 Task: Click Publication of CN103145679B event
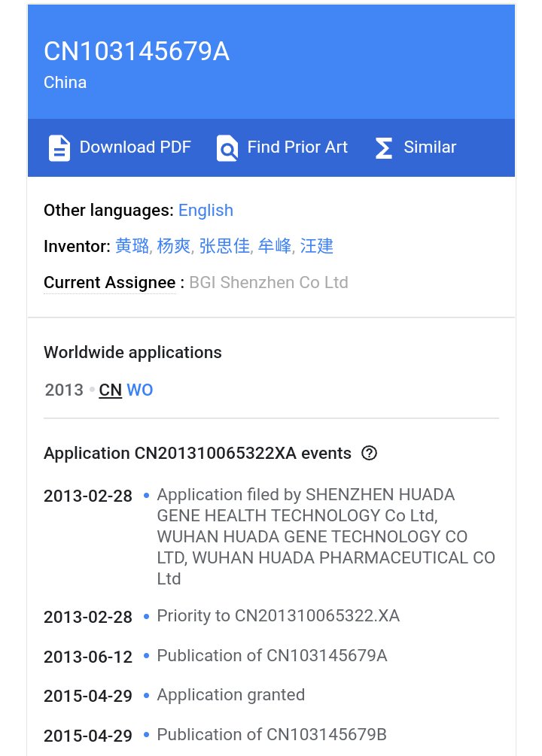click(272, 734)
